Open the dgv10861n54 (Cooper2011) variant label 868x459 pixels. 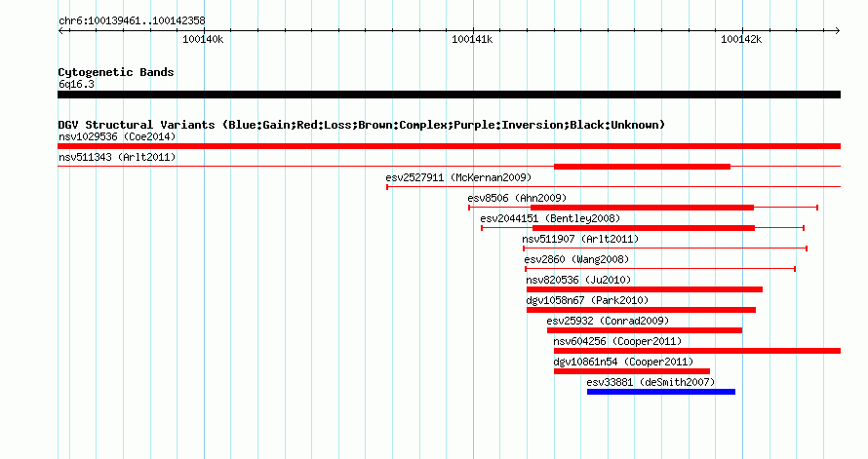tap(623, 362)
